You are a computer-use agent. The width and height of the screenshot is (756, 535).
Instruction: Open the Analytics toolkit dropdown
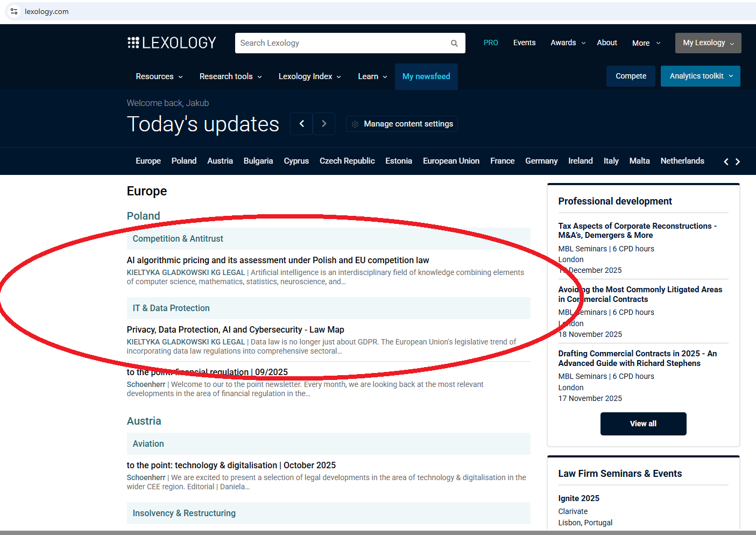(x=700, y=76)
